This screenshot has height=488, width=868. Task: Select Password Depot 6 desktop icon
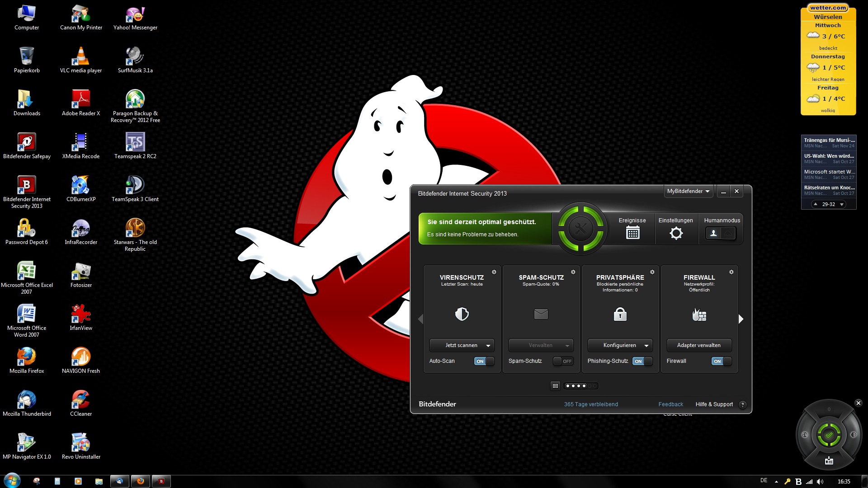pos(27,231)
